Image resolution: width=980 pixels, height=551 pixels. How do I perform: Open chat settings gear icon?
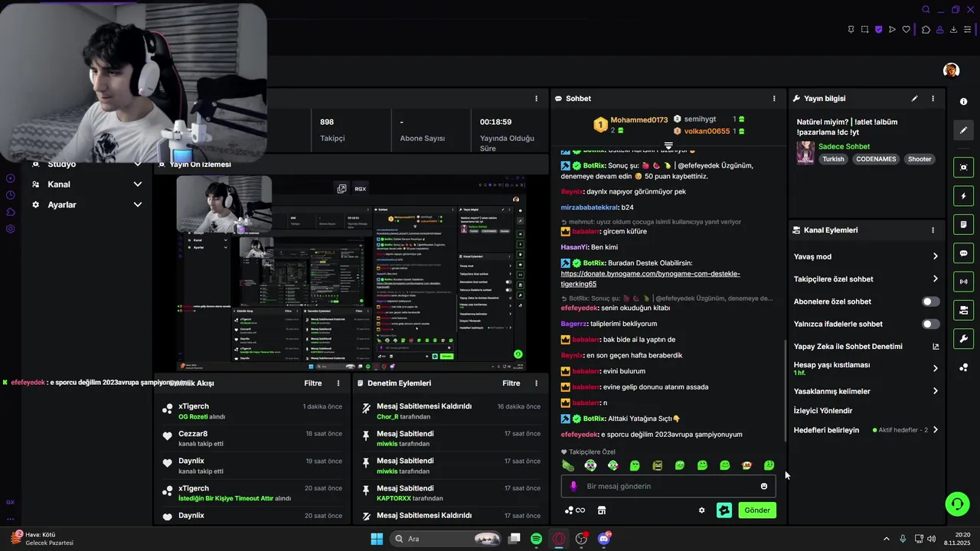[x=701, y=510]
